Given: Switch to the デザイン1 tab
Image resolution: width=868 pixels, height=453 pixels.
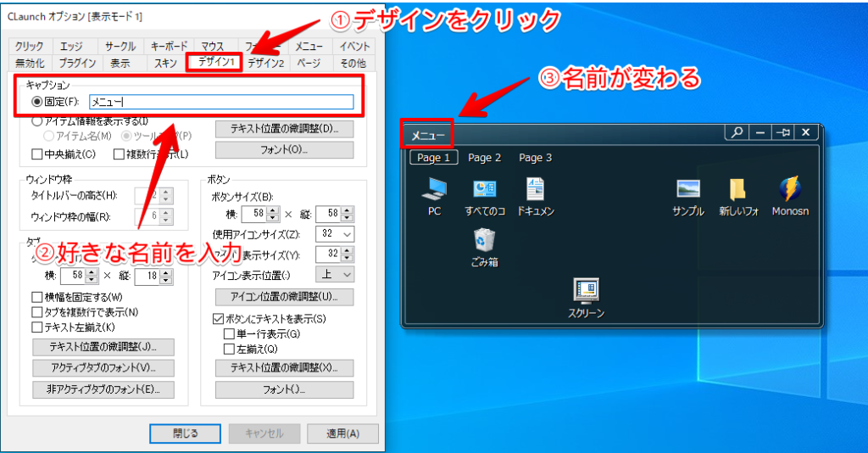Looking at the screenshot, I should point(215,62).
